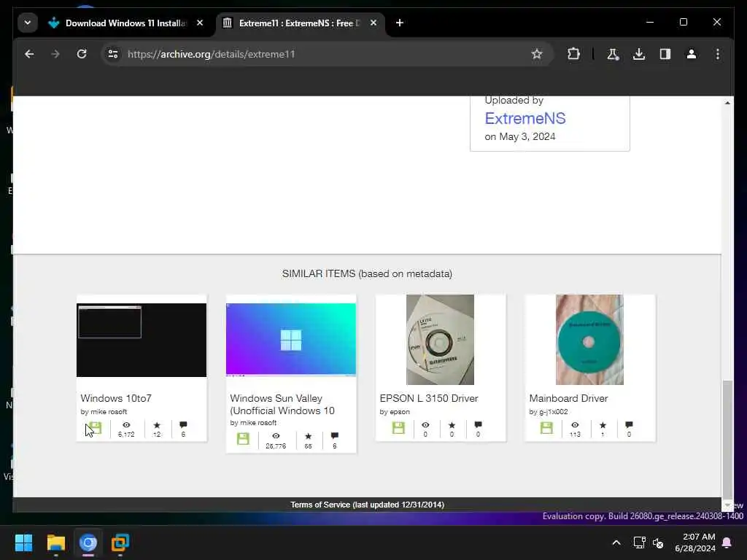
Task: Open the ExtremeNS uploader profile link
Action: (525, 118)
